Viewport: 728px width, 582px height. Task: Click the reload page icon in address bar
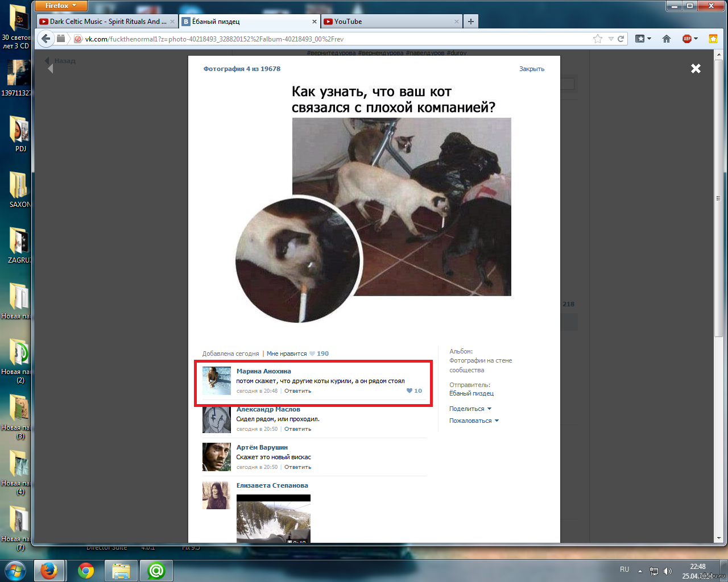tap(621, 39)
